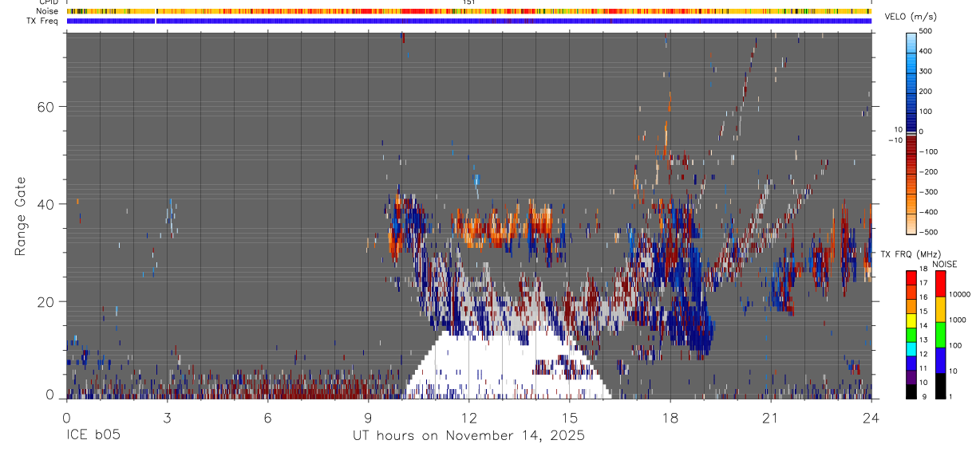
Task: Click the TX Freq row label
Action: tap(44, 21)
